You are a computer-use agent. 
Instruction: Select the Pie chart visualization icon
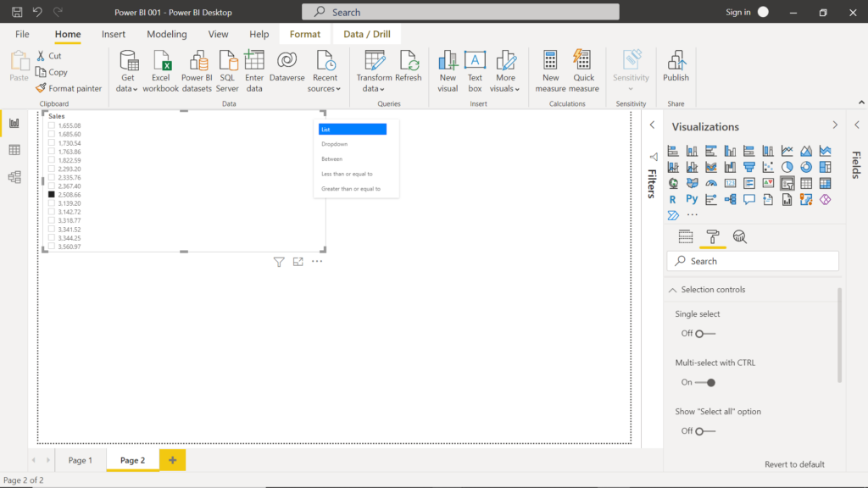787,167
